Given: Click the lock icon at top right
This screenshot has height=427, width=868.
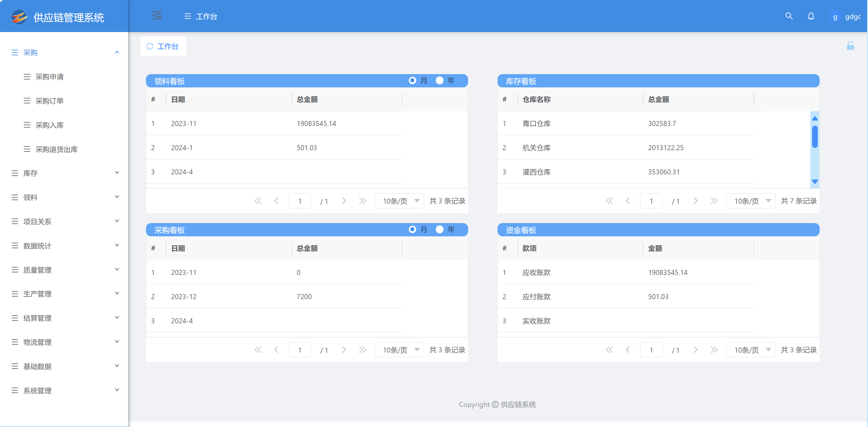Looking at the screenshot, I should (x=850, y=46).
